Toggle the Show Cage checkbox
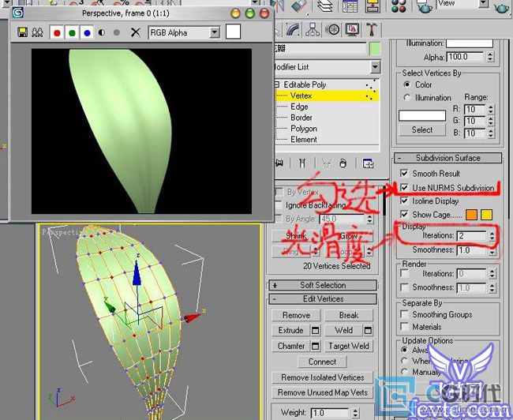Viewport: 513px width, 420px height. tap(404, 215)
